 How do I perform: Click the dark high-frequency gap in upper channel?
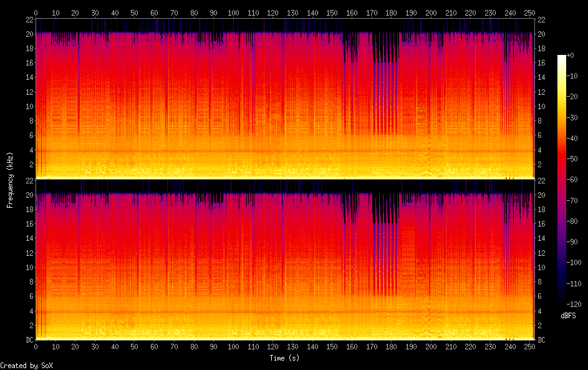385,47
